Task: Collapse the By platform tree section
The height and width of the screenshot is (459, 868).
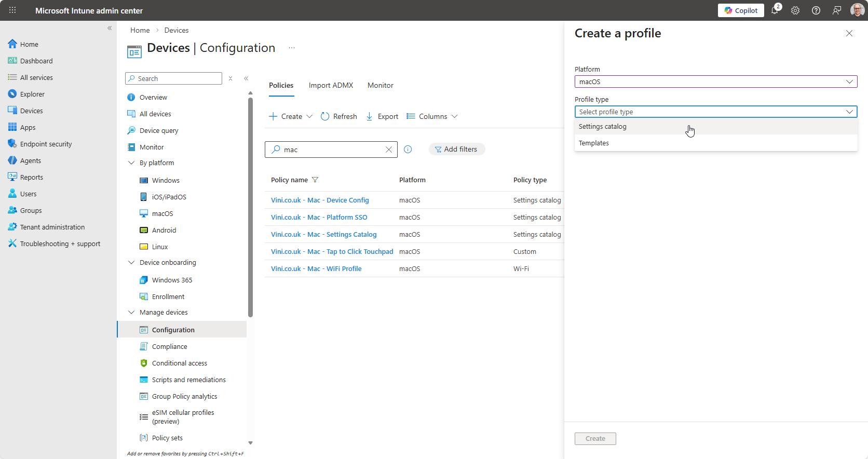Action: [x=131, y=163]
